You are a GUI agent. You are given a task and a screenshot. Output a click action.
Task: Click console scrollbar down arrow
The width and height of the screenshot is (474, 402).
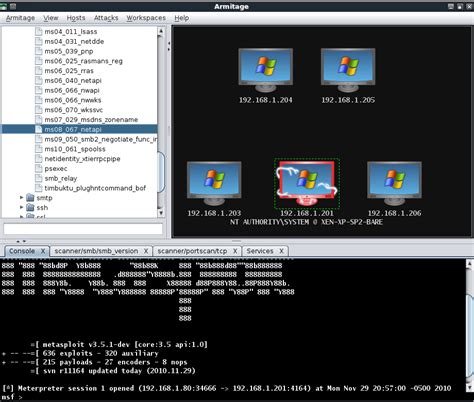tap(470, 387)
